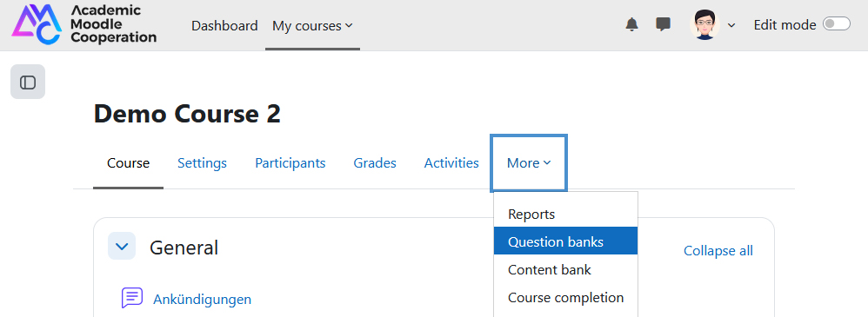Toggle the Edit mode switch

pos(836,24)
